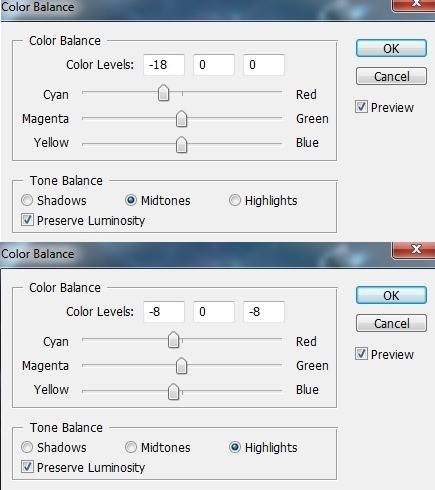This screenshot has height=490, width=435.
Task: Toggle Preview checkbox in the upper dialog
Action: (361, 107)
